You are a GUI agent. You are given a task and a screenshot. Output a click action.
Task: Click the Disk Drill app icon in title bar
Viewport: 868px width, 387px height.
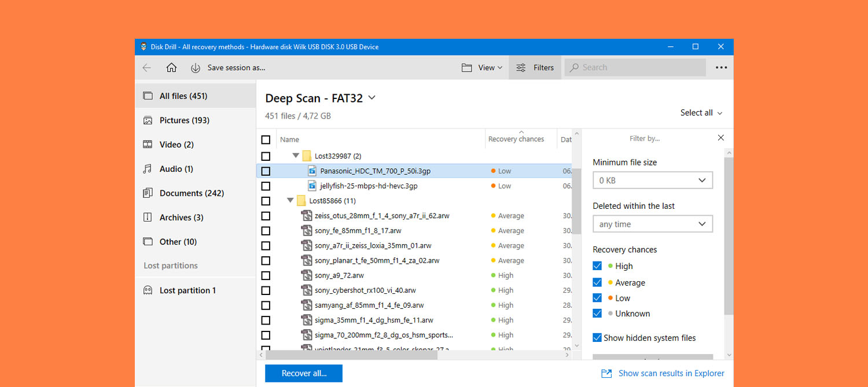(x=144, y=47)
